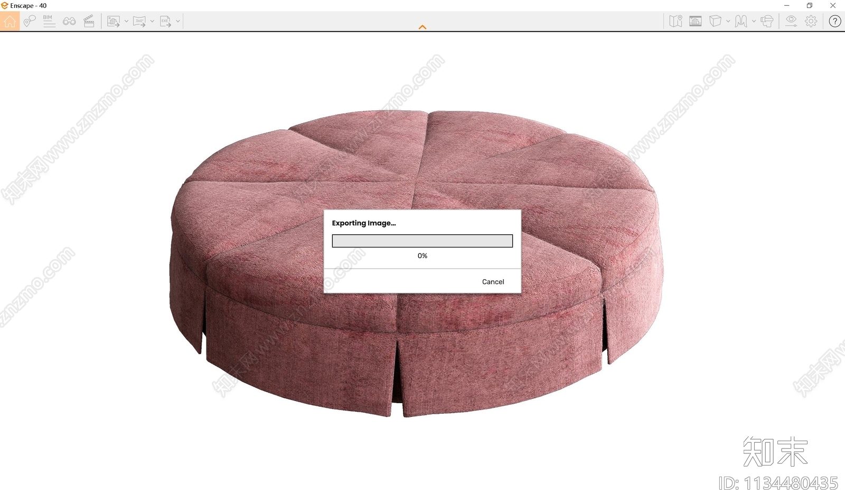Collapse toolbar with orange chevron
Viewport: 845px width, 504px height.
click(x=422, y=27)
